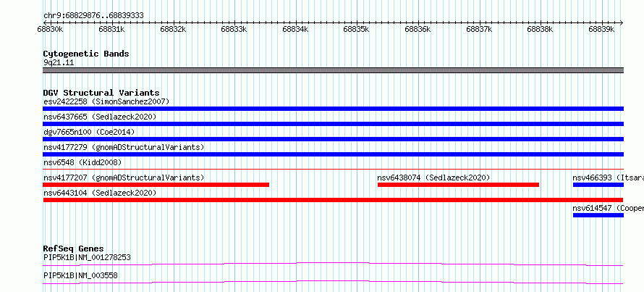644x292 pixels.
Task: Click the nsv6438074 (Sedlazeck2020) label
Action: coord(433,178)
